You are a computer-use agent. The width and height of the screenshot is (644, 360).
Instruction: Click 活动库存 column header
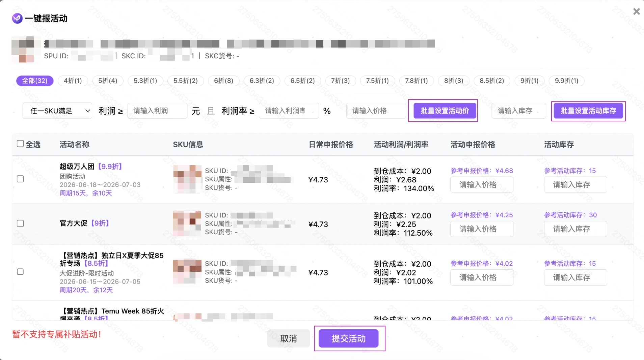pyautogui.click(x=559, y=145)
